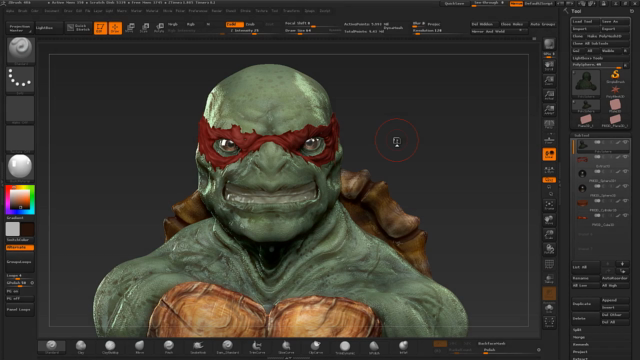This screenshot has width=640, height=360.
Task: Select the hPolish brush
Action: pos(374,347)
